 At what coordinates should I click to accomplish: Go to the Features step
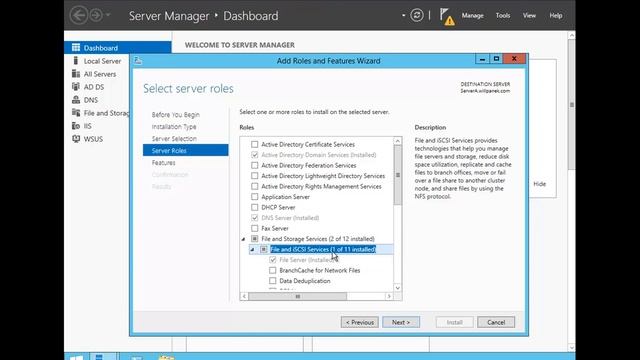[x=163, y=162]
